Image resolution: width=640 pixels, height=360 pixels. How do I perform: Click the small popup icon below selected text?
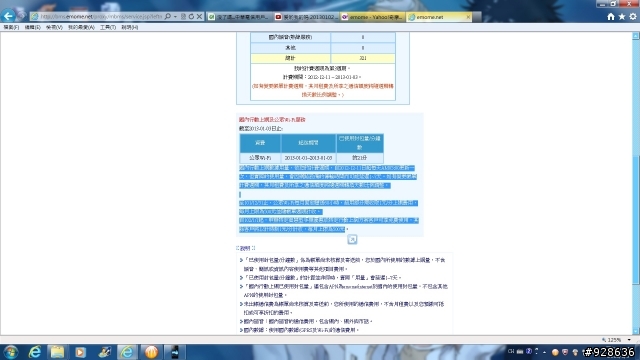(x=352, y=239)
